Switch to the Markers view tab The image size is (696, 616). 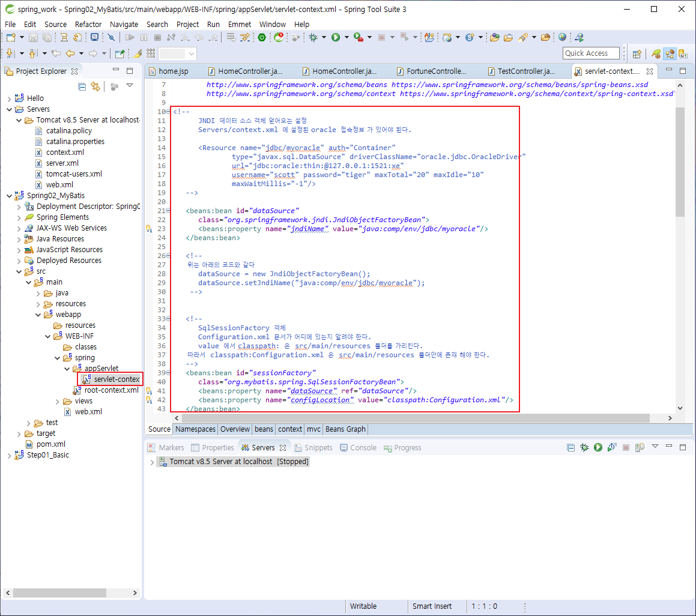166,448
